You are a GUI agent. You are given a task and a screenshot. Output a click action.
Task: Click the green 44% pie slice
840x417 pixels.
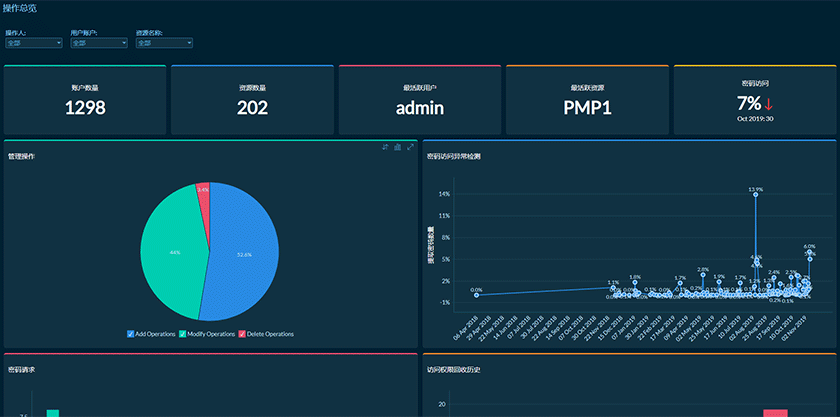point(170,252)
